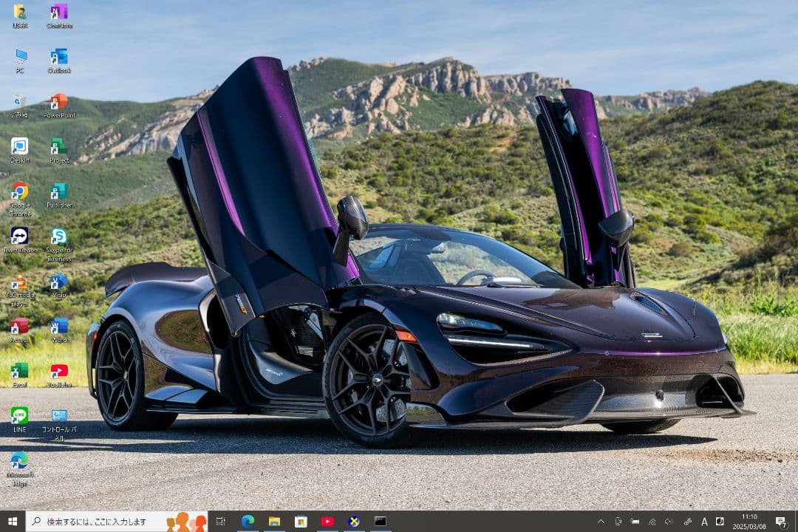
Task: Click the PowerPoint desktop shortcut
Action: 59,103
